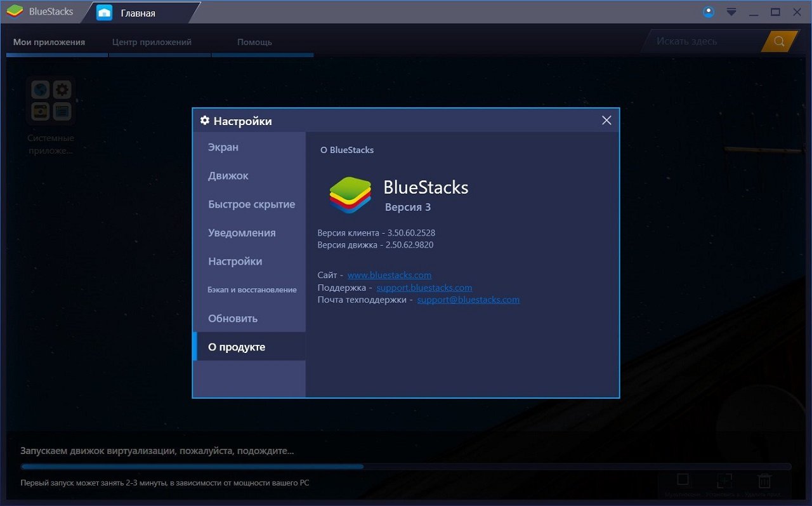This screenshot has width=812, height=506.
Task: Click the user account avatar icon
Action: pos(709,12)
